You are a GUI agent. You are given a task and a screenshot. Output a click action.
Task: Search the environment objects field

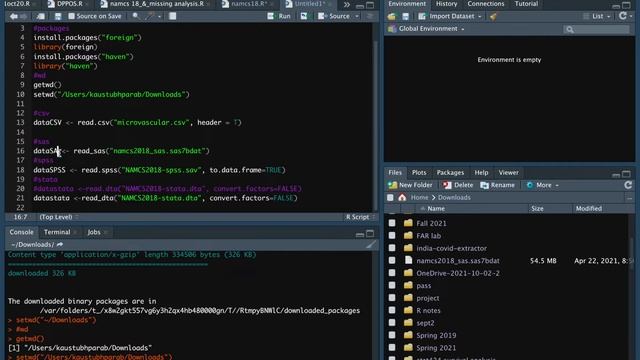click(596, 29)
